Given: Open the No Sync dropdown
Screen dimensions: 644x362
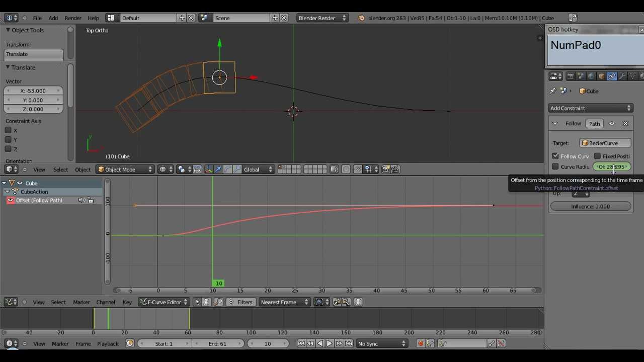Looking at the screenshot, I should [x=382, y=343].
